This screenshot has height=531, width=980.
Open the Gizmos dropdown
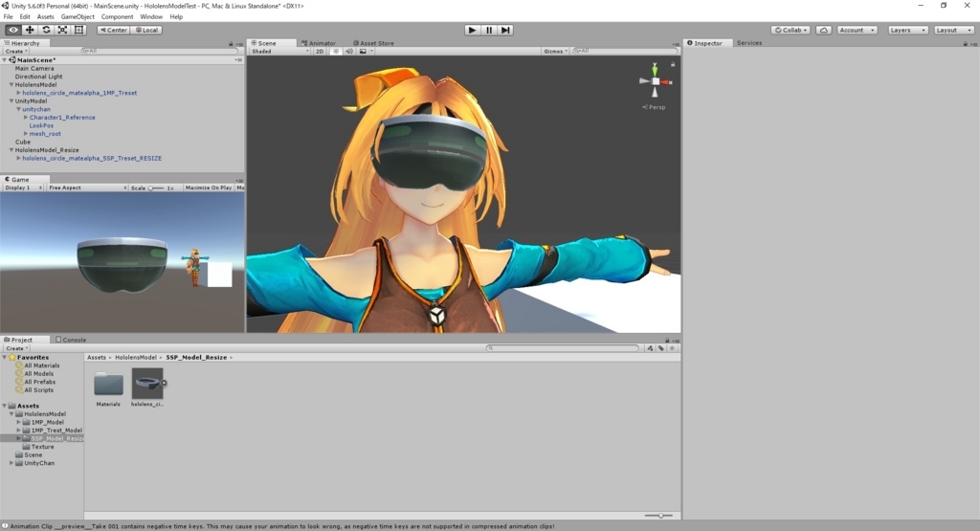[x=555, y=52]
